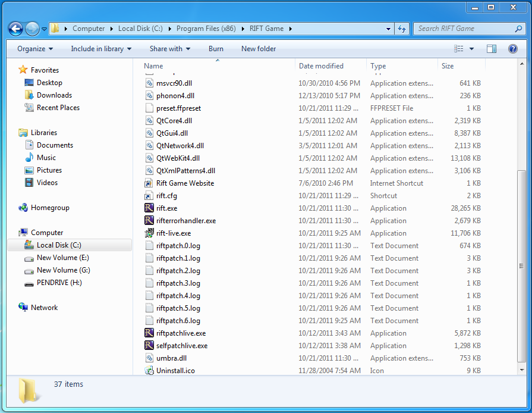The height and width of the screenshot is (413, 532).
Task: Select the riftpatchlive.exe icon
Action: tap(149, 333)
